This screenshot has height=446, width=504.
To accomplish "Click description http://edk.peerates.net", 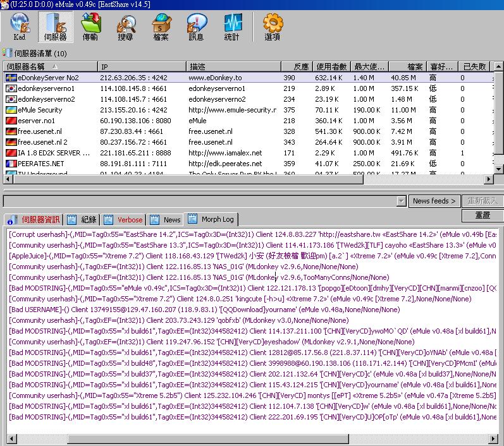I will click(225, 164).
